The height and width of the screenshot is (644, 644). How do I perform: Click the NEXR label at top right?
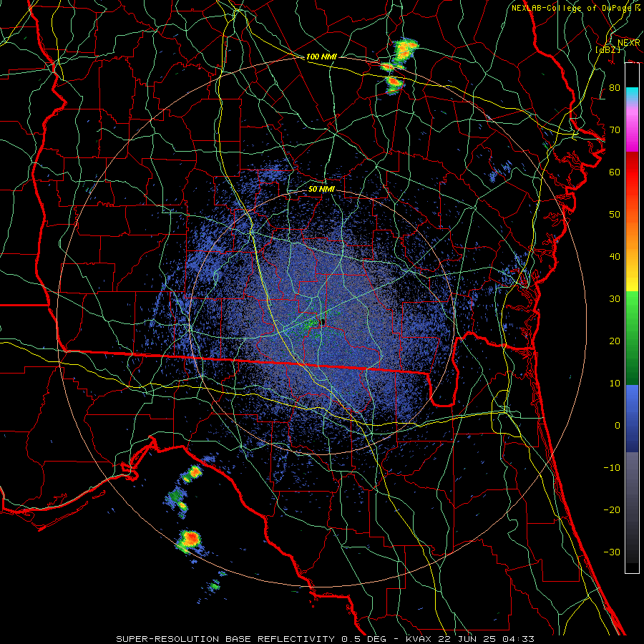(628, 43)
